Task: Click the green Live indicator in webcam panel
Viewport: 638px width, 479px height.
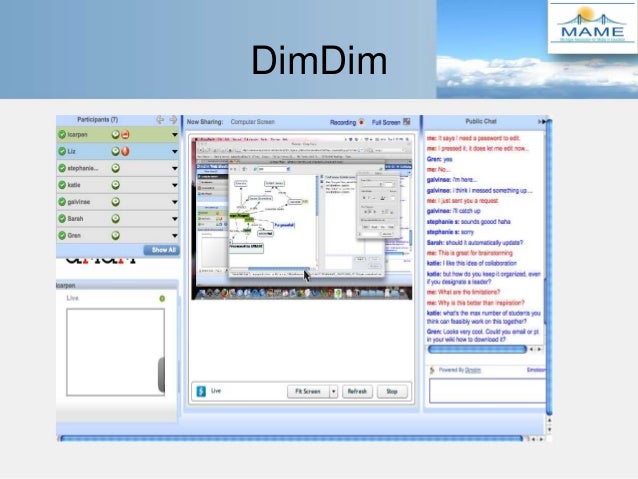Action: pos(162,299)
